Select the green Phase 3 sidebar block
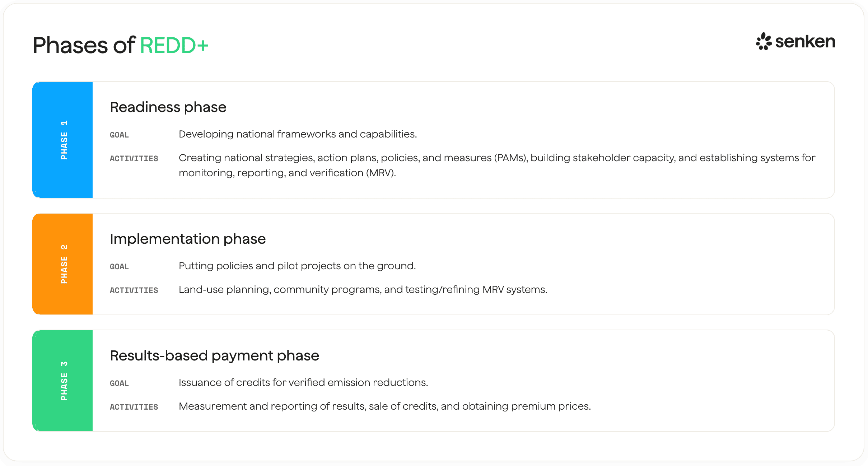Image resolution: width=868 pixels, height=466 pixels. (62, 381)
